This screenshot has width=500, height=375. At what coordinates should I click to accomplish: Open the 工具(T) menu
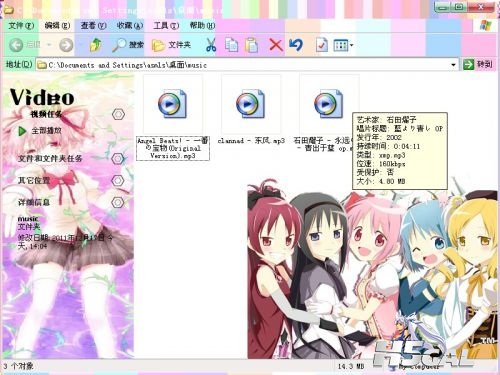coord(166,26)
